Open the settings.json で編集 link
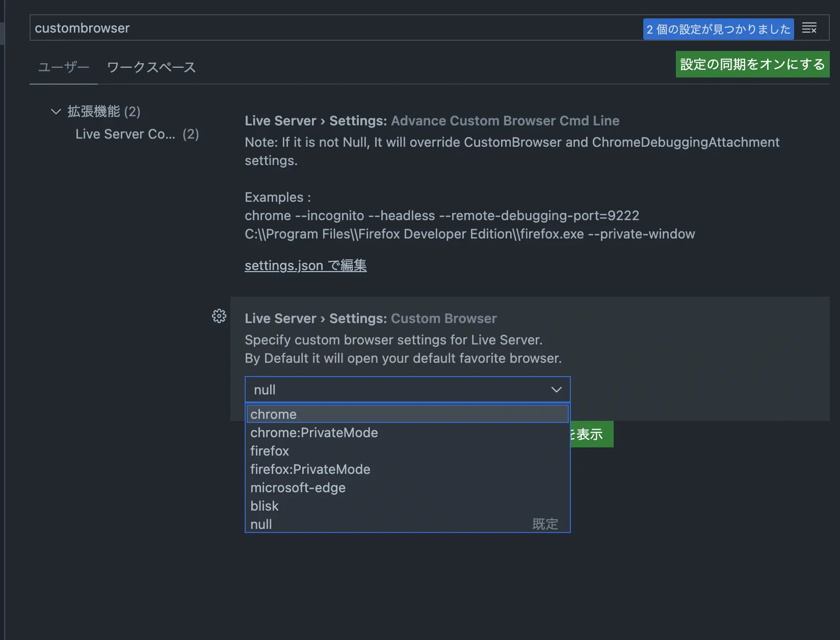The width and height of the screenshot is (840, 640). coord(305,265)
